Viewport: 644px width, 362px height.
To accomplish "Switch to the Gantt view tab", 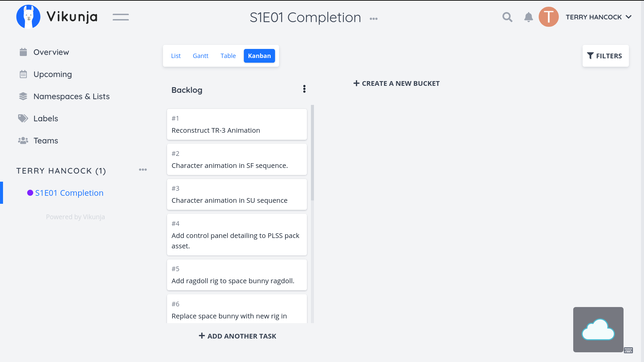I will 200,56.
